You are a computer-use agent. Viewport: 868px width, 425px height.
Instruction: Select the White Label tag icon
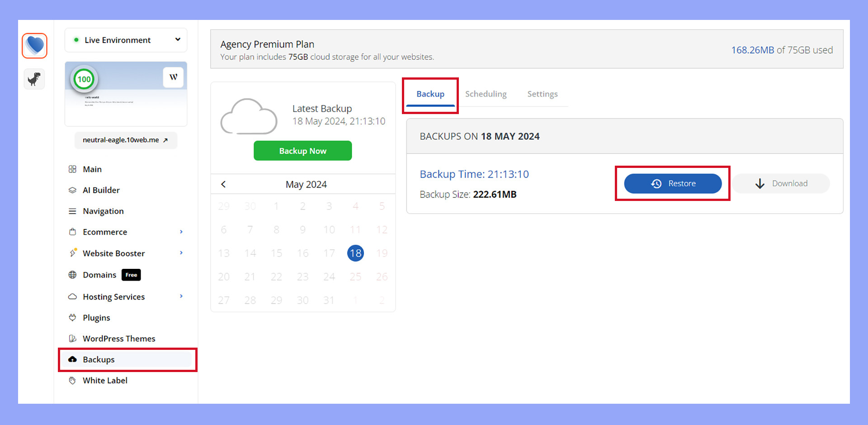click(73, 380)
